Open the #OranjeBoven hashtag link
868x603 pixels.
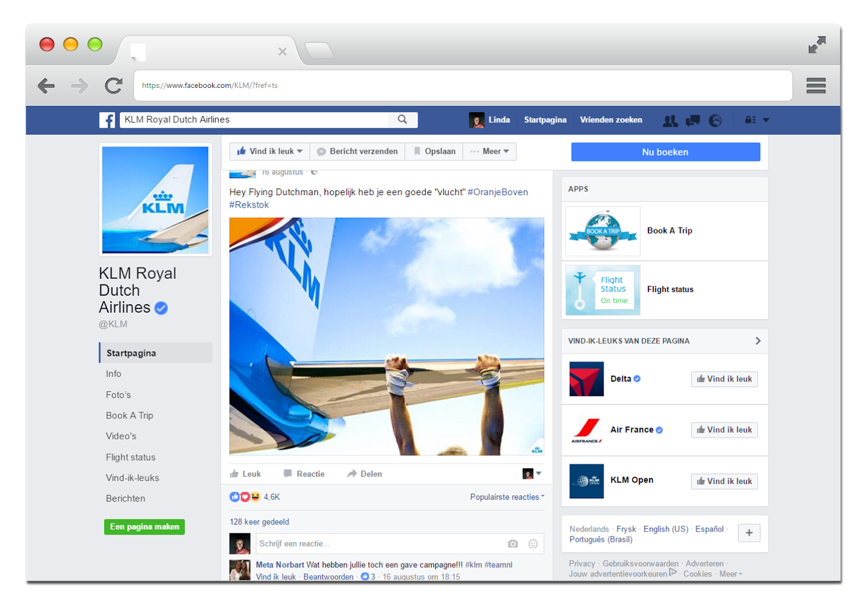point(497,192)
